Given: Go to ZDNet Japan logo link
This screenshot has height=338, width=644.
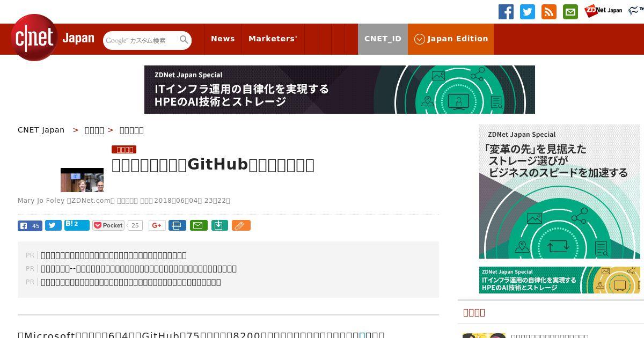Looking at the screenshot, I should click(x=603, y=10).
